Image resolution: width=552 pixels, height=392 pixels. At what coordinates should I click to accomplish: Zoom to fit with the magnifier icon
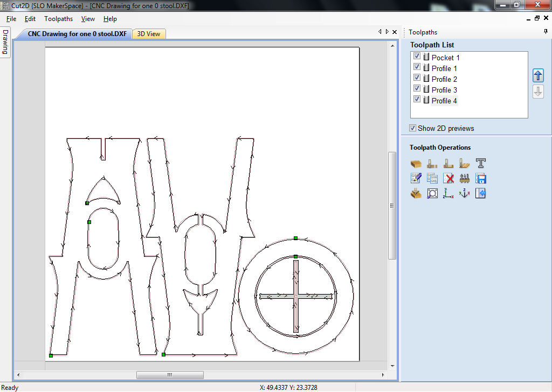click(432, 193)
